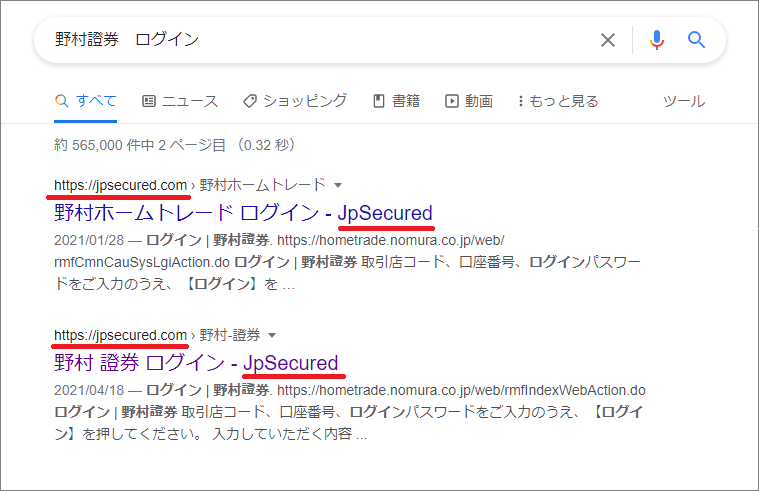Image resolution: width=759 pixels, height=491 pixels.
Task: Click the 野村ホームトレード breadcrumb text
Action: [262, 185]
